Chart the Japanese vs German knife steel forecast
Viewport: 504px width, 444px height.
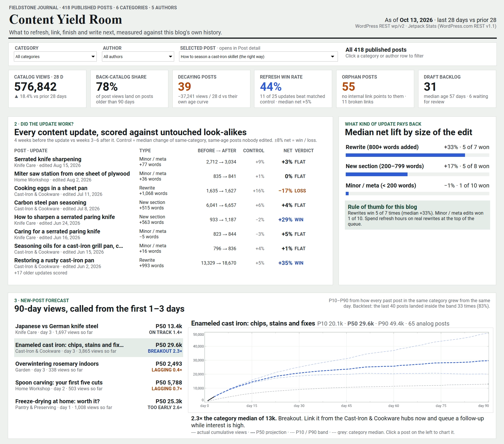coord(98,329)
